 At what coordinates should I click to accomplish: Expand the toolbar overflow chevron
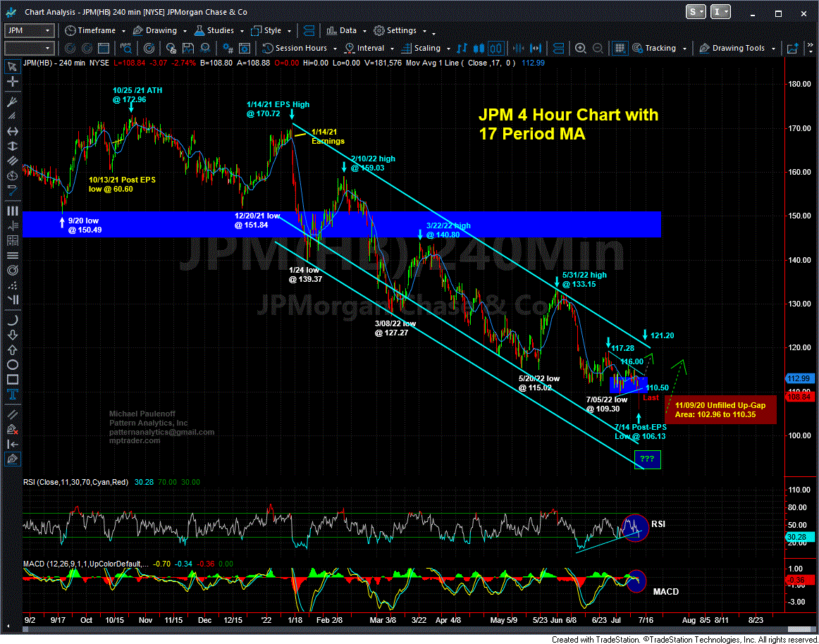click(x=810, y=48)
